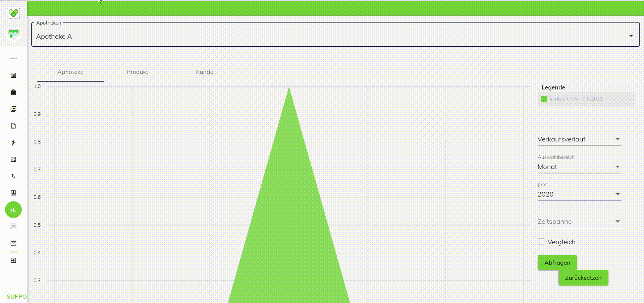The height and width of the screenshot is (303, 644).
Task: Open the Apotheken dropdown showing Apotheke A
Action: click(x=335, y=35)
